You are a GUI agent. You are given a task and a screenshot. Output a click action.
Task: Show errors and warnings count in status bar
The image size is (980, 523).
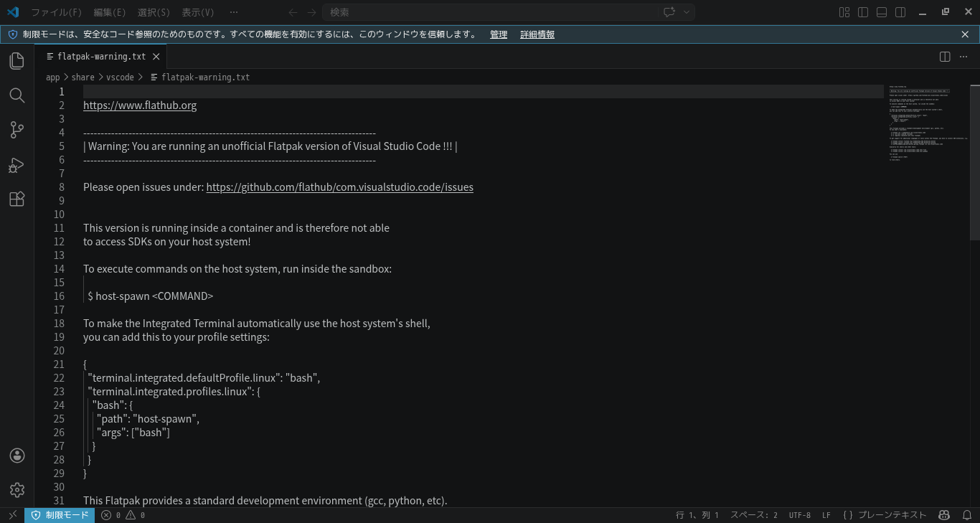(x=123, y=515)
